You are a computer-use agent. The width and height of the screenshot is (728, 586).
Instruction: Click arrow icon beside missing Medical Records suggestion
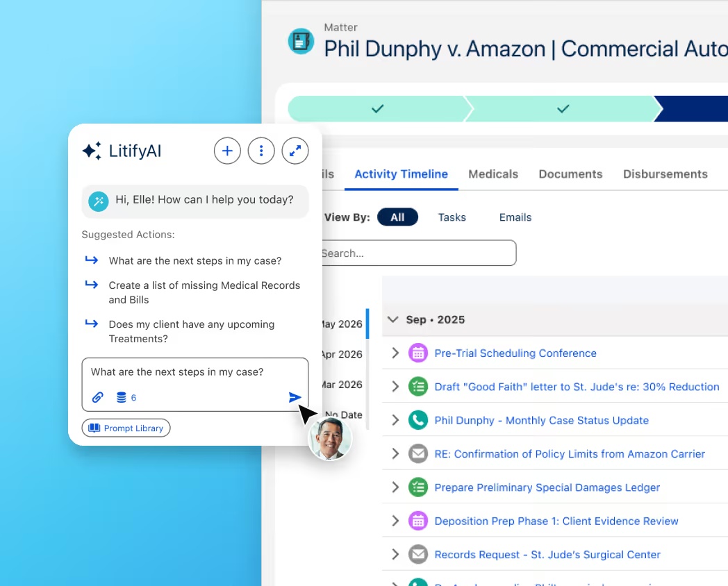click(92, 285)
